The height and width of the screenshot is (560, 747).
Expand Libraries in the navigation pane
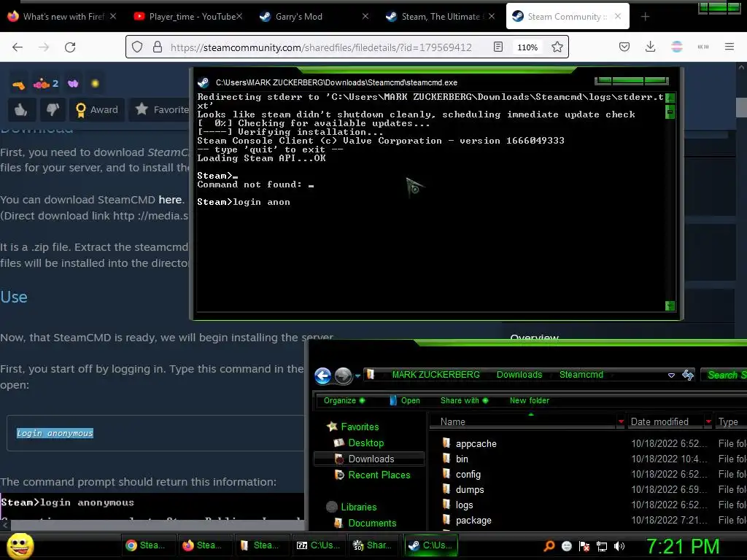coord(358,507)
